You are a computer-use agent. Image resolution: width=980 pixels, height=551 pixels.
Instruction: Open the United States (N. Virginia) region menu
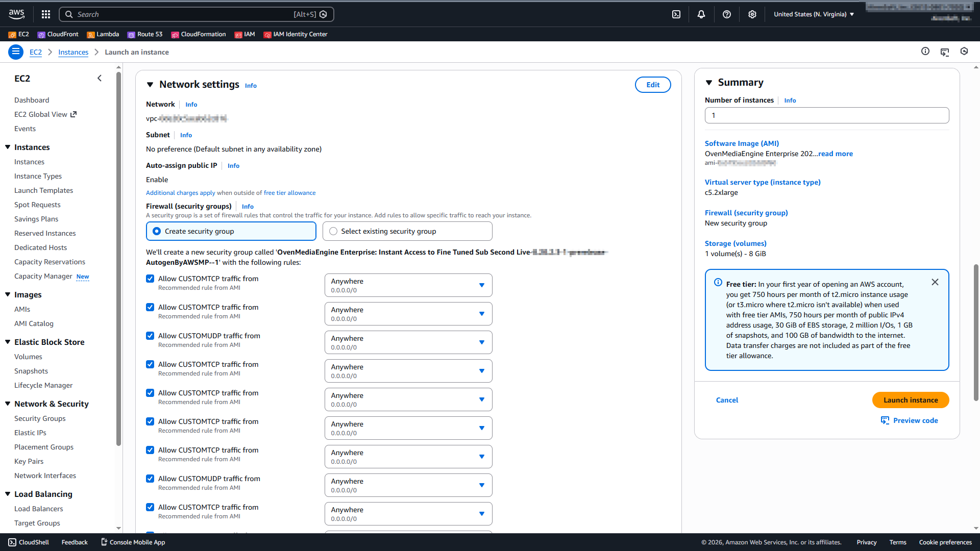coord(814,14)
